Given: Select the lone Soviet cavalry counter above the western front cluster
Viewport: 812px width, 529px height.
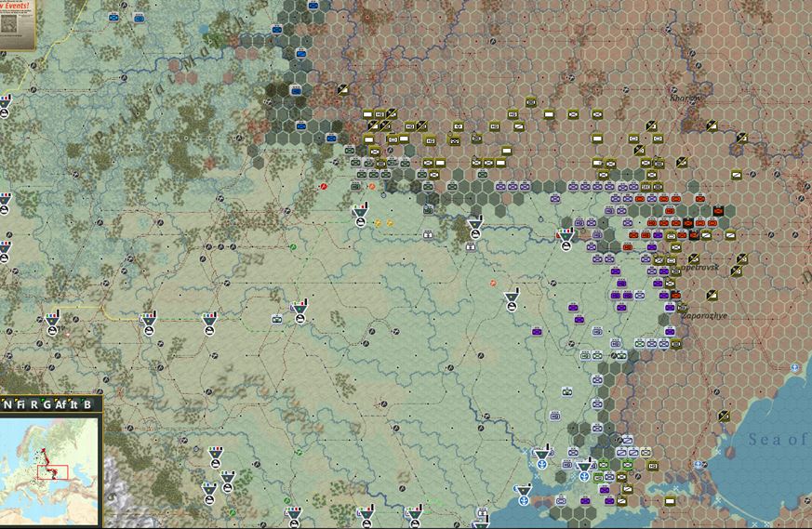Looking at the screenshot, I should pyautogui.click(x=342, y=89).
